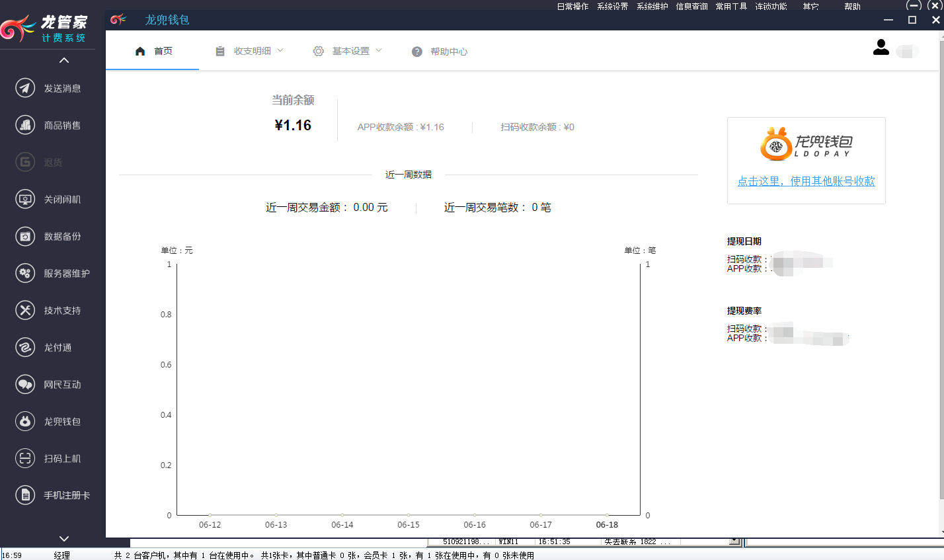Image resolution: width=944 pixels, height=560 pixels.
Task: Click the link to use another account
Action: [806, 181]
